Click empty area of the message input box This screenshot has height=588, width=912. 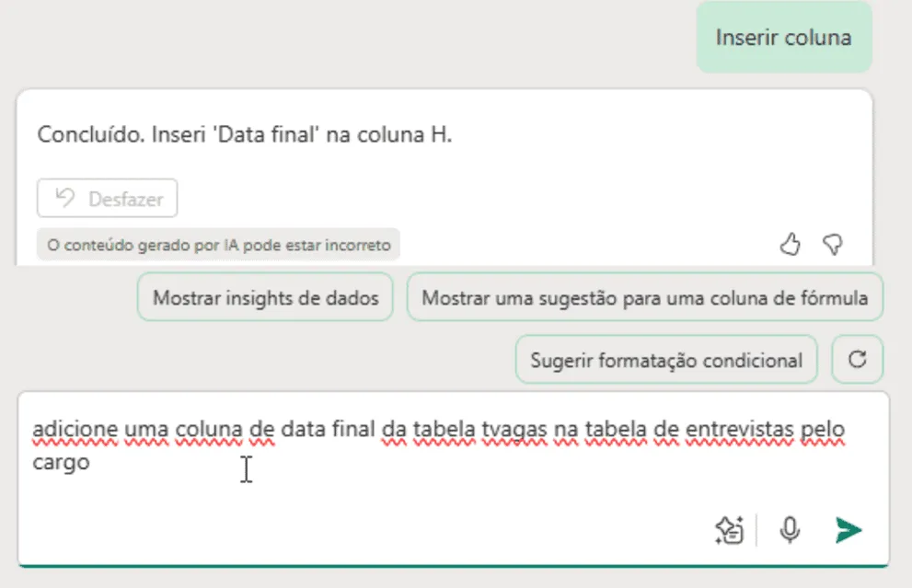click(x=407, y=512)
